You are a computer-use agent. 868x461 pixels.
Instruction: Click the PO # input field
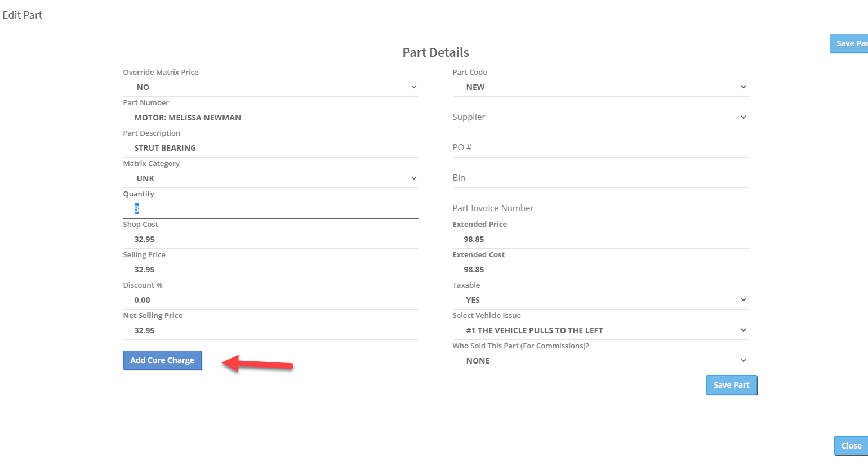coord(600,147)
